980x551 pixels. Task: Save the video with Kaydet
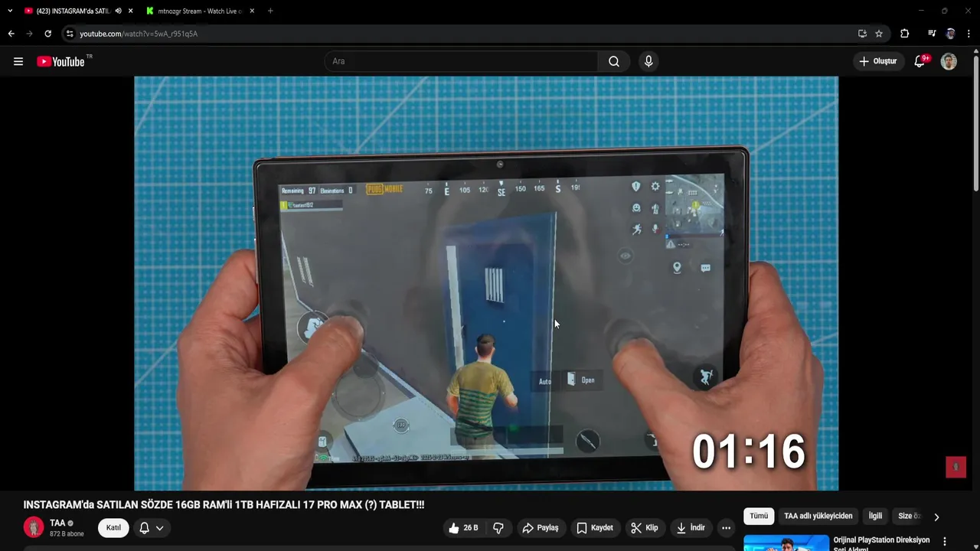pos(595,528)
